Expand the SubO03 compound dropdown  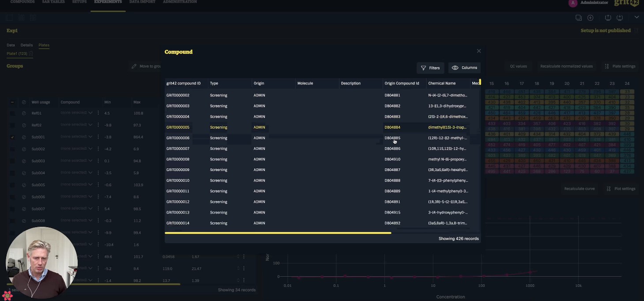(90, 161)
